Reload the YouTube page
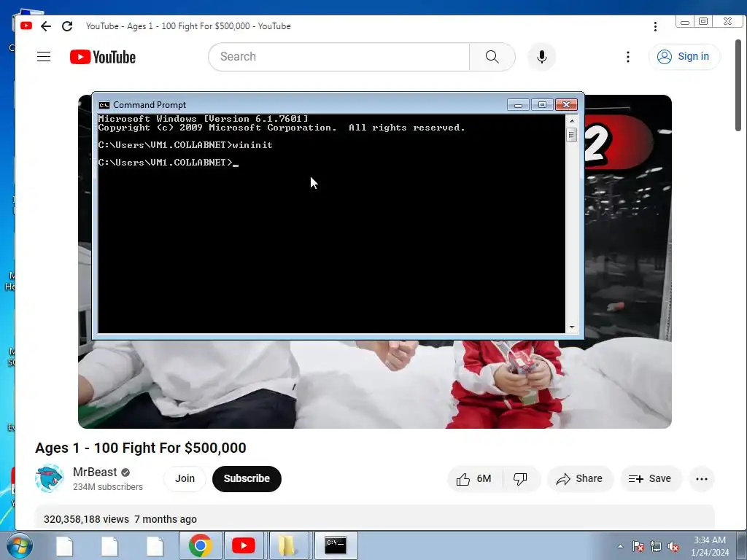Viewport: 747px width, 560px height. tap(67, 26)
